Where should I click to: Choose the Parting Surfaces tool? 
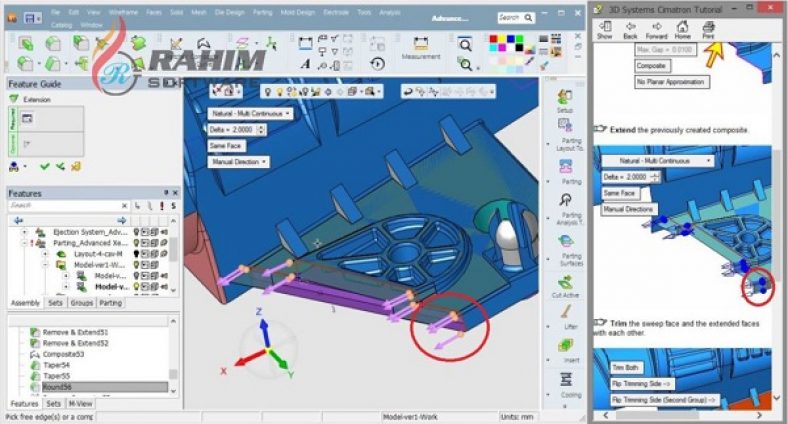coord(566,242)
